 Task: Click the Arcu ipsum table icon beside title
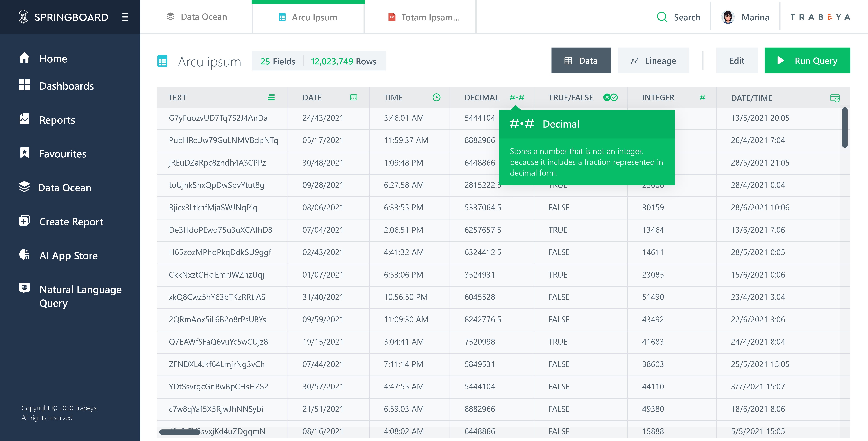[162, 61]
